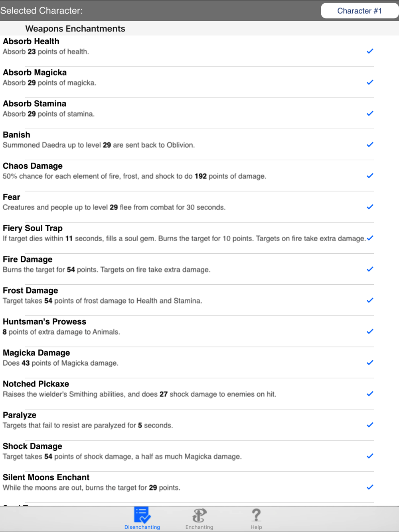The width and height of the screenshot is (399, 532).
Task: Toggle the Banish enchantment checkmark
Action: [370, 144]
